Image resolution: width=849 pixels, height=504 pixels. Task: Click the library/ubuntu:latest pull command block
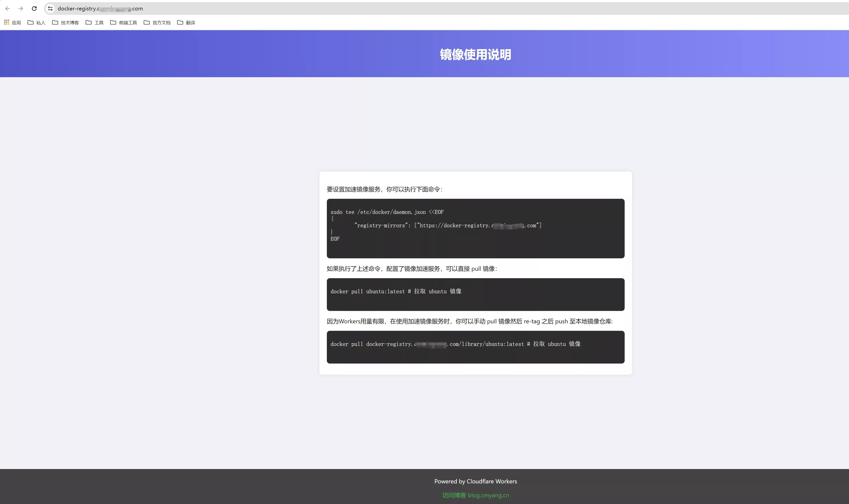click(475, 347)
